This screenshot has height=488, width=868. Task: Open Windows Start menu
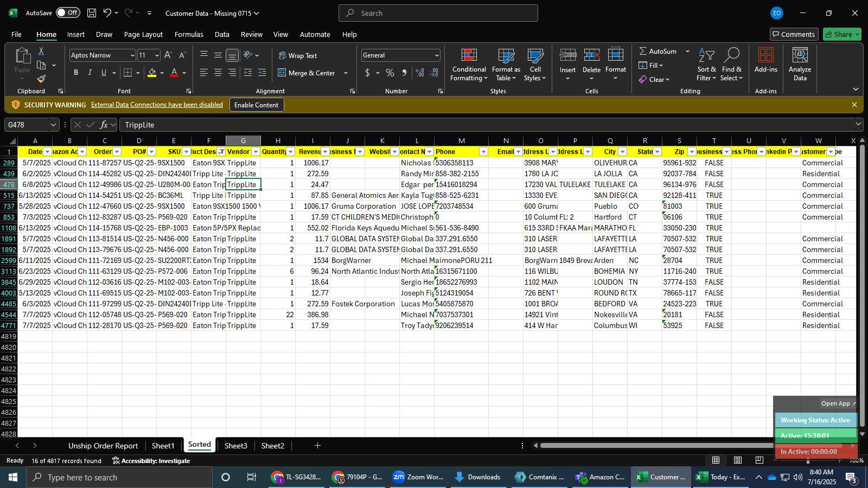[13, 477]
